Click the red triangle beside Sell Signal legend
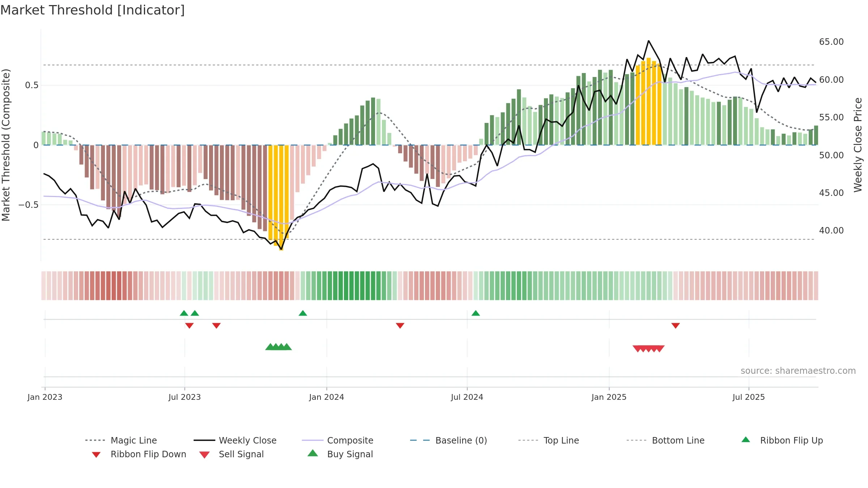 click(x=204, y=455)
